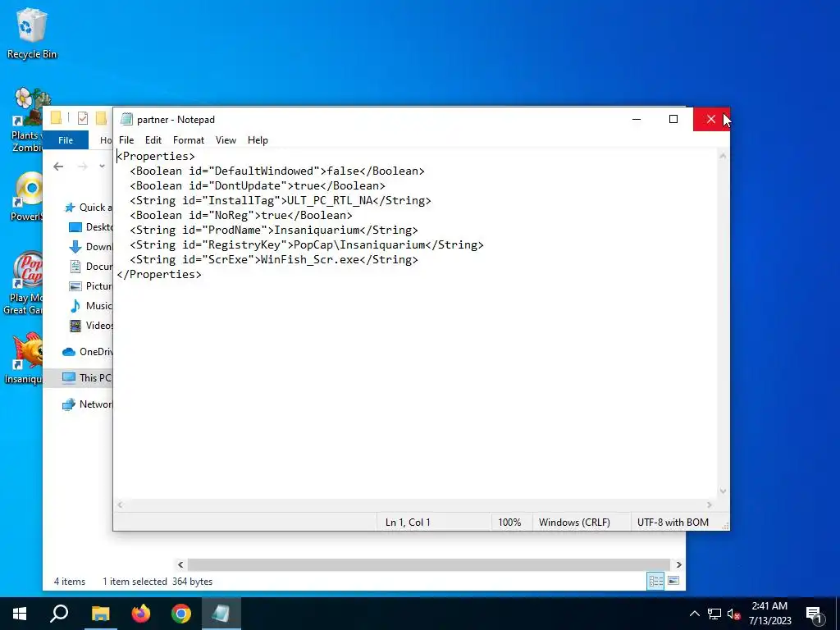The image size is (840, 630).
Task: Open the PopCap Play More Great Games shortcut
Action: tap(24, 283)
